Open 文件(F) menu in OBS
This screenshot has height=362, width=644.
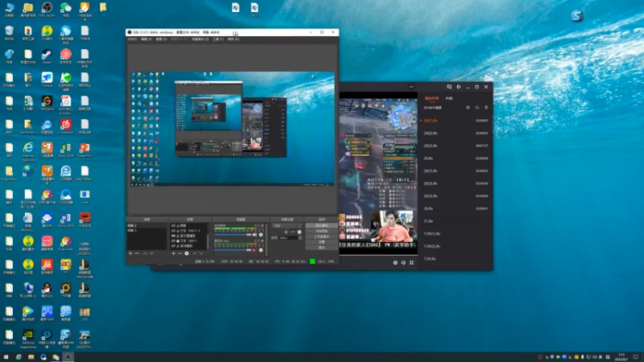click(132, 39)
